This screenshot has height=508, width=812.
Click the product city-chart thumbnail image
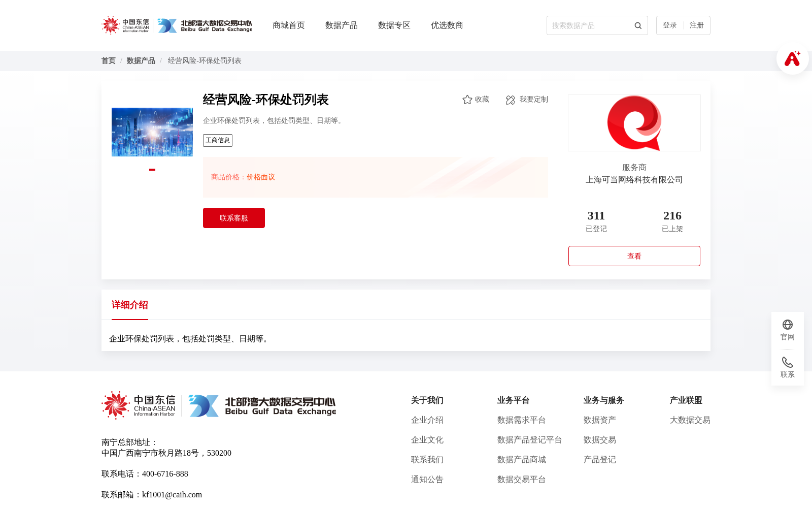pos(152,132)
